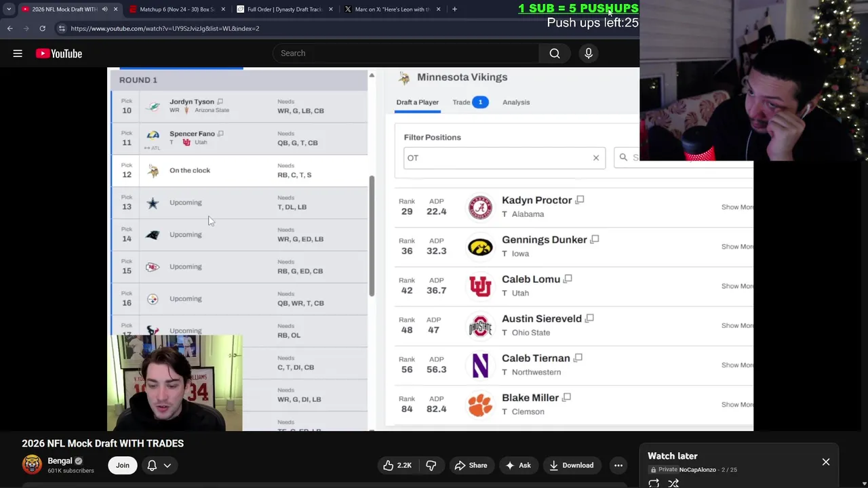Switch to the Marc on X tab

pos(392,9)
